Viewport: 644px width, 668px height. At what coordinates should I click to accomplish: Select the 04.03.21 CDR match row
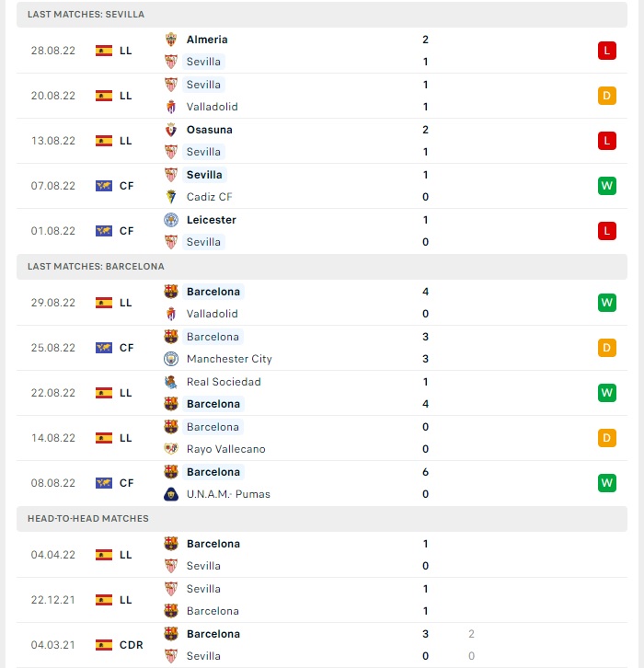point(322,645)
